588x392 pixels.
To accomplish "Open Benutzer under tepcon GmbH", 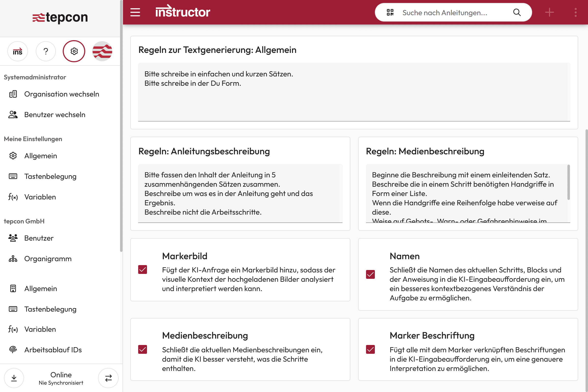I will coord(39,238).
